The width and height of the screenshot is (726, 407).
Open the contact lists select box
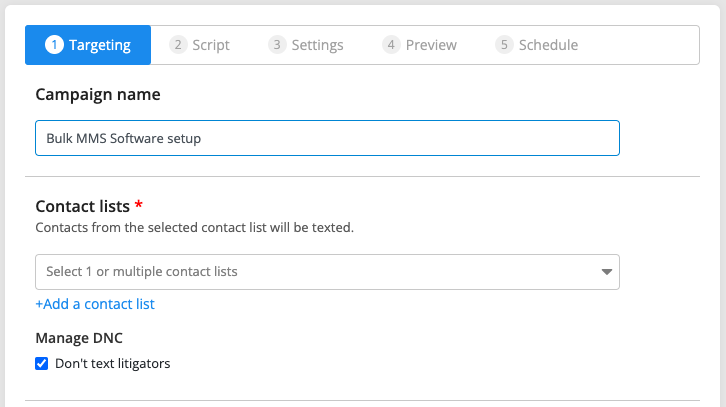327,272
